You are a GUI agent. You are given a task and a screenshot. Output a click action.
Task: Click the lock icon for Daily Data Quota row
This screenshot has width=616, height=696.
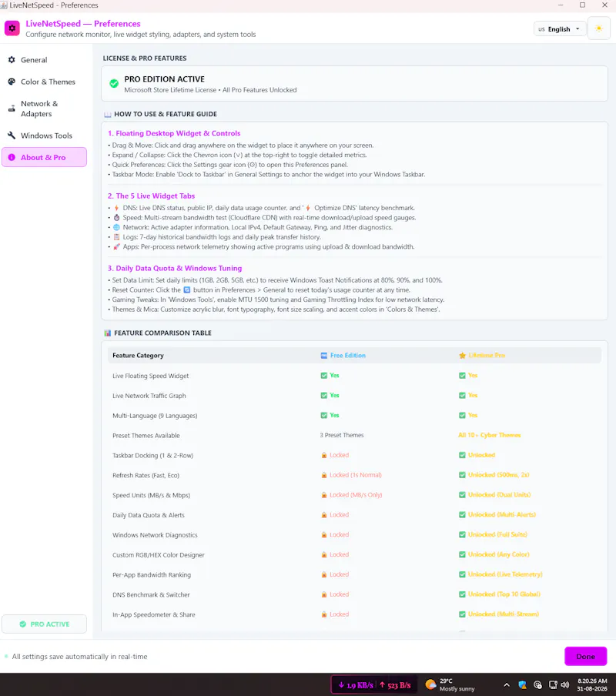[x=324, y=515]
